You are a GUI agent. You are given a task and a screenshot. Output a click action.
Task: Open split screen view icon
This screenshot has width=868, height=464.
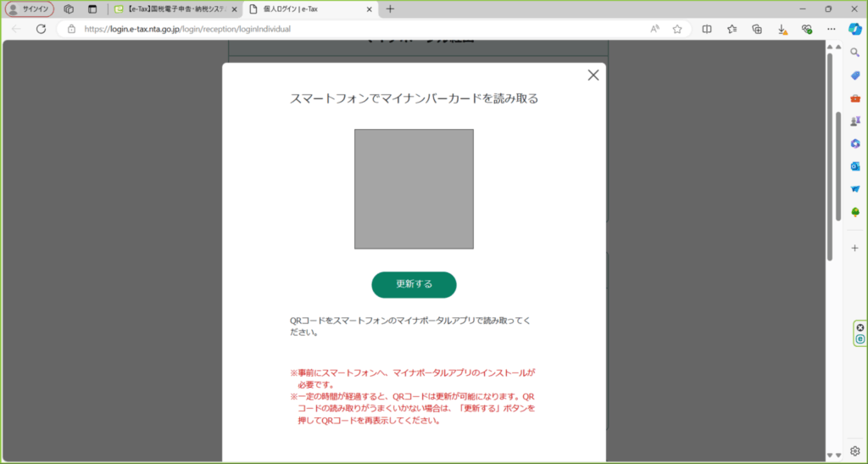tap(707, 29)
